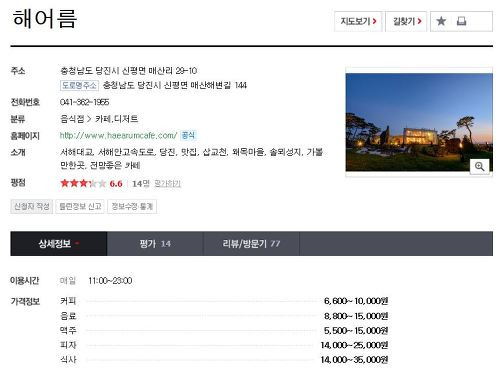Click price 6,600~10,000원

356,301
